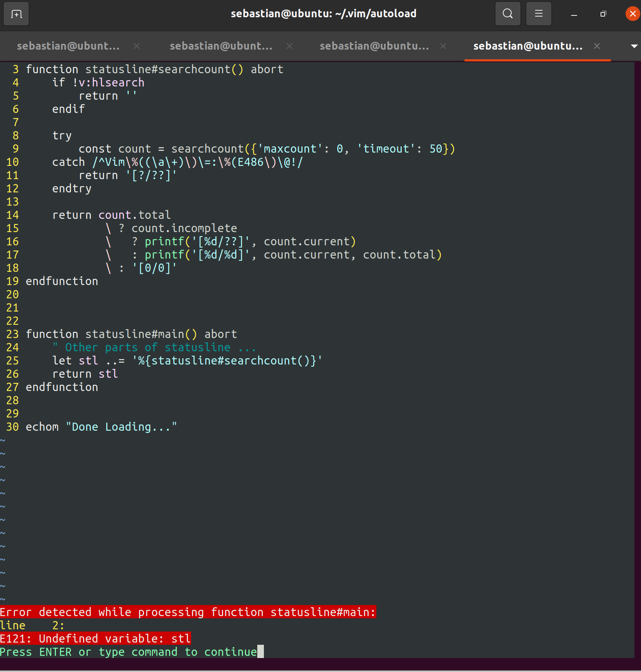Viewport: 641px width, 672px height.
Task: Click 'E121: Undefined variable: stl' error
Action: tap(95, 639)
